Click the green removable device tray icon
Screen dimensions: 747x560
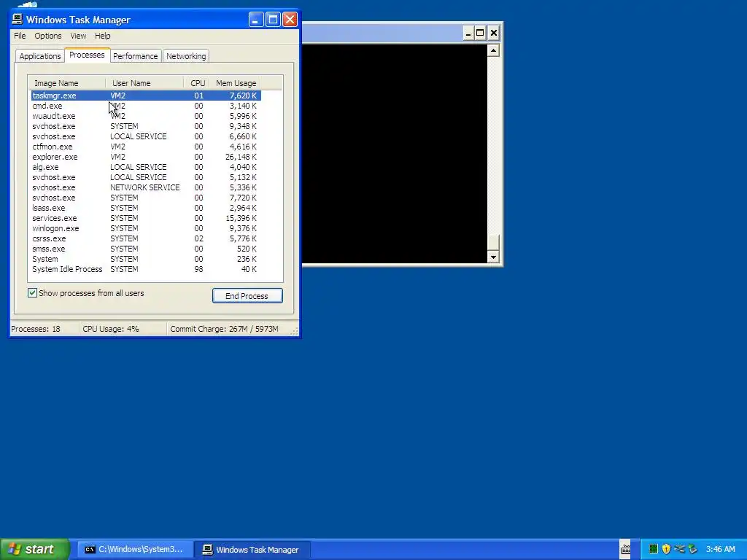[x=692, y=549]
